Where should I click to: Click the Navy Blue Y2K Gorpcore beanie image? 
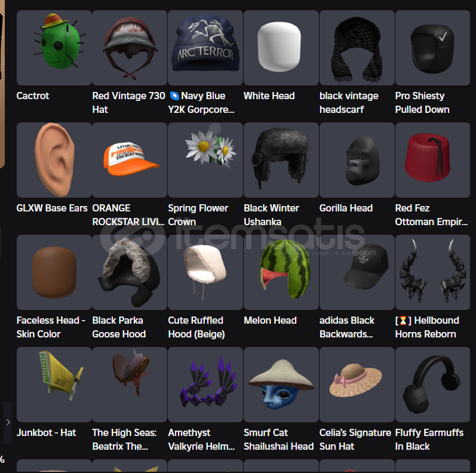point(205,48)
